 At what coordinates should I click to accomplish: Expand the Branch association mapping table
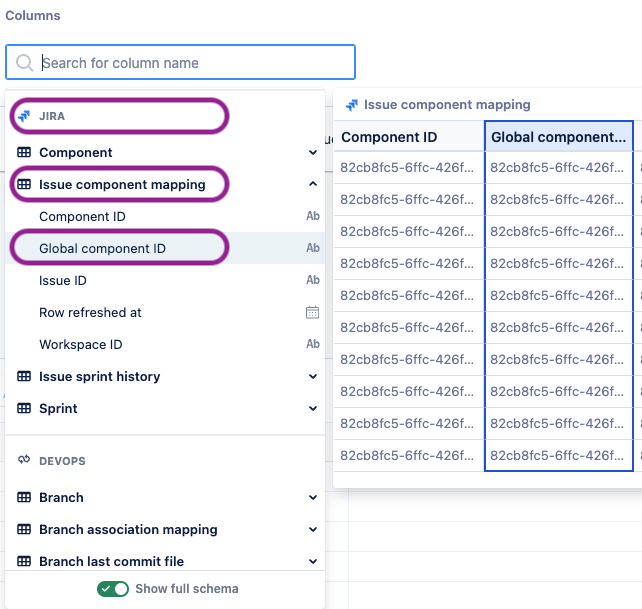pos(313,529)
